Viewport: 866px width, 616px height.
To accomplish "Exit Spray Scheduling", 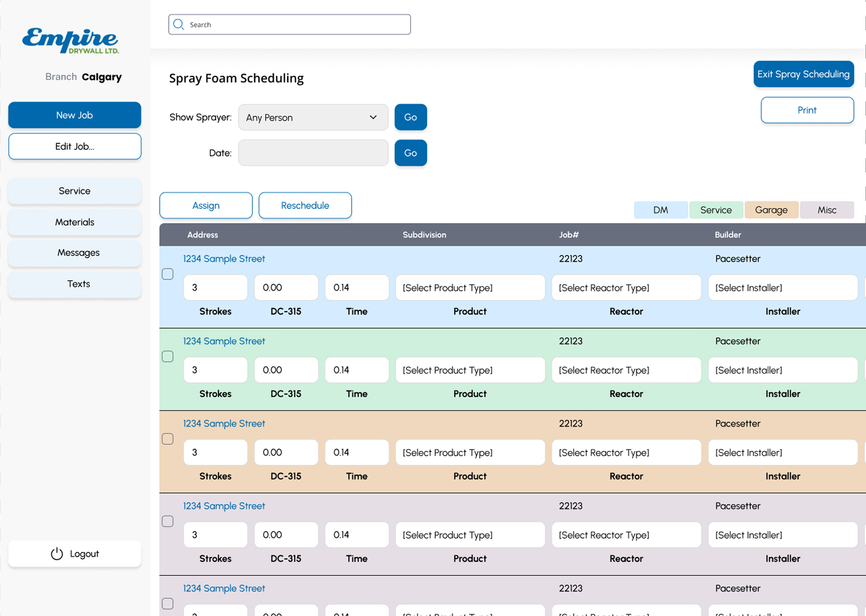I will [803, 74].
